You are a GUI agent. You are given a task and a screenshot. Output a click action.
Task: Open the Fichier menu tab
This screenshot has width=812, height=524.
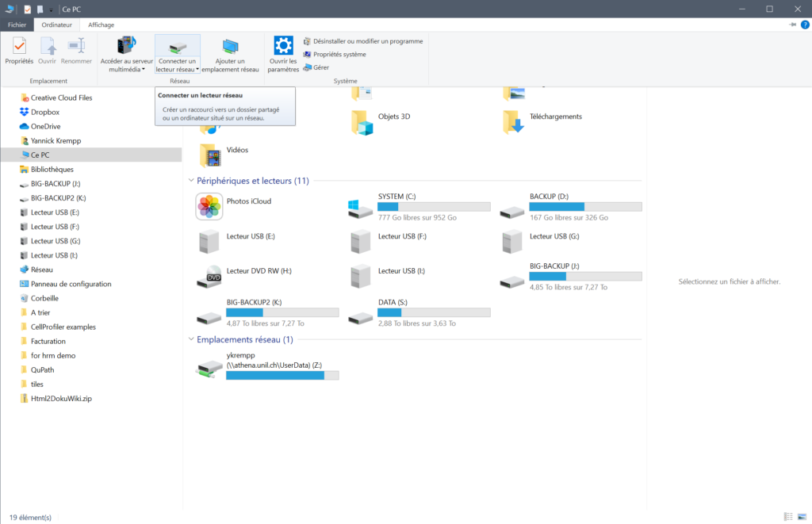pyautogui.click(x=17, y=25)
